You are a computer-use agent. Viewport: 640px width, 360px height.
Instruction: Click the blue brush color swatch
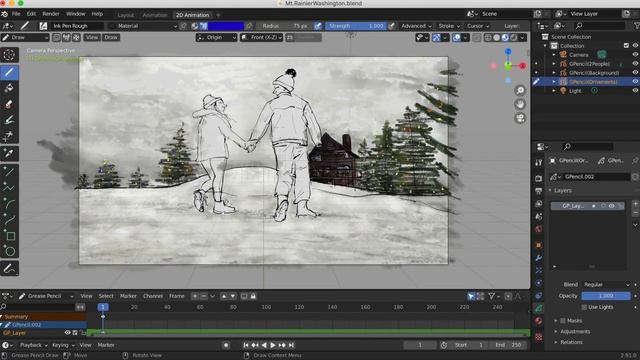click(226, 26)
